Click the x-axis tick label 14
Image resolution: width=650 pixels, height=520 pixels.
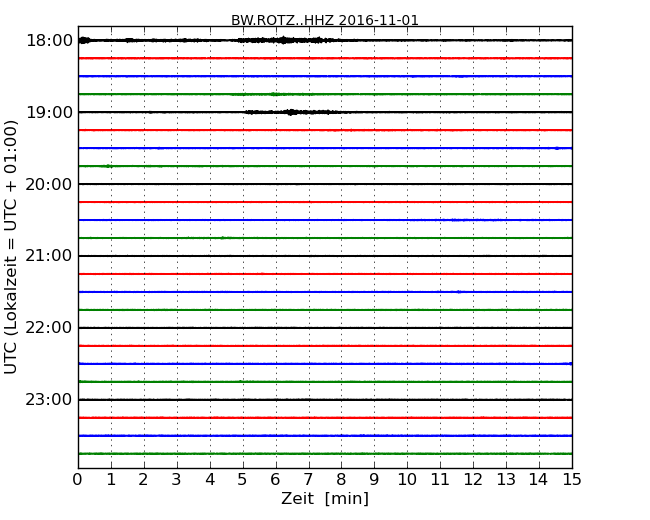tap(538, 479)
